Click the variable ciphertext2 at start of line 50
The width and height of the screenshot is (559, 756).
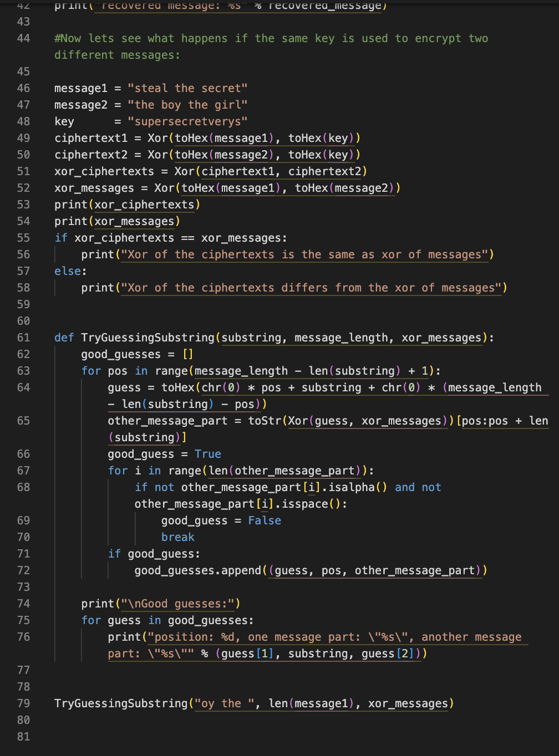click(x=91, y=155)
